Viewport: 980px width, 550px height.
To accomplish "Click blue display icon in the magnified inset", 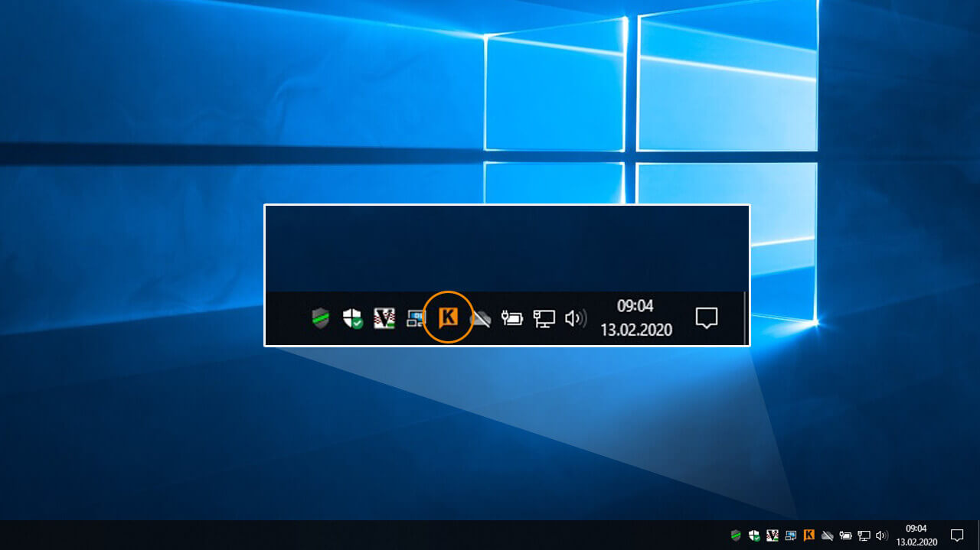I will tap(415, 318).
